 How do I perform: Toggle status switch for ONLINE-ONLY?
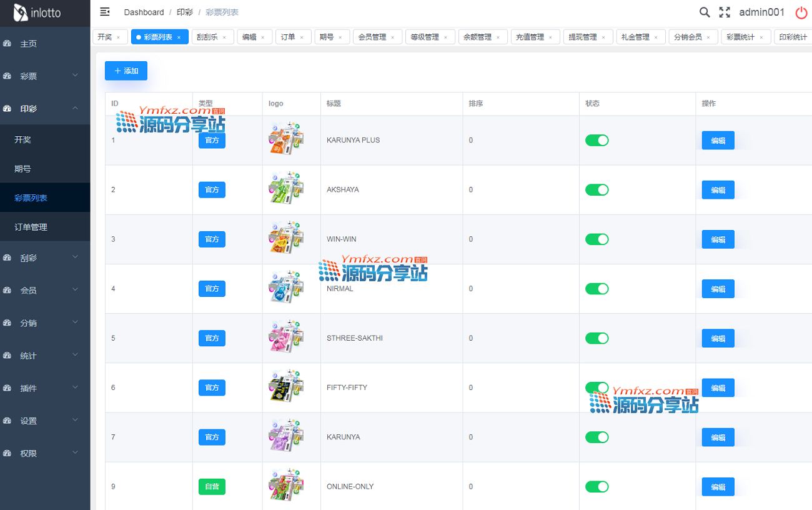597,487
